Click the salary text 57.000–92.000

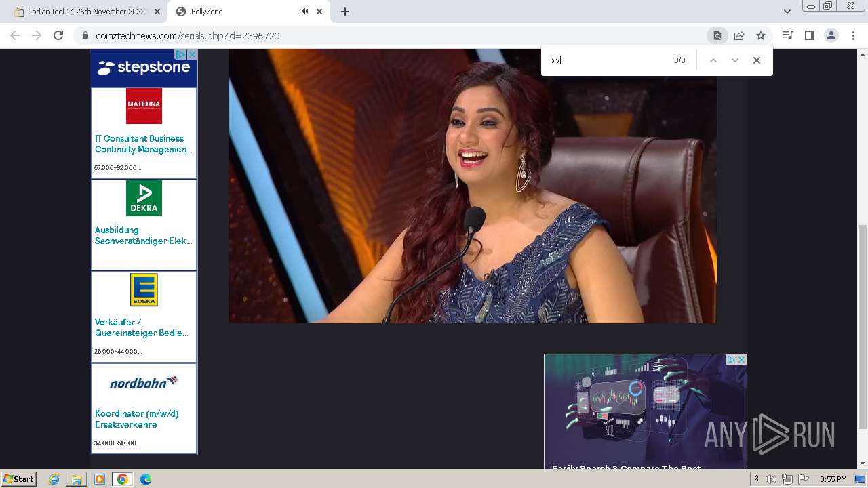click(x=117, y=167)
